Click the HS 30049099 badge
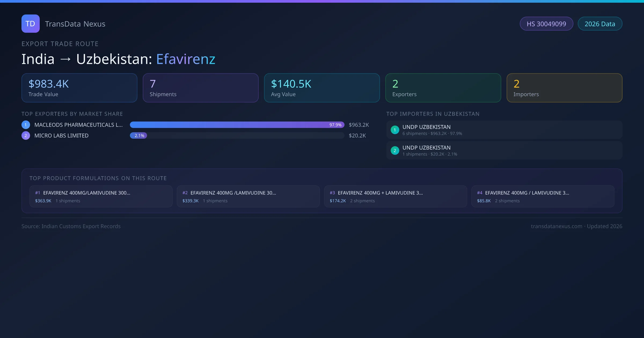Image resolution: width=644 pixels, height=338 pixels. pos(546,24)
